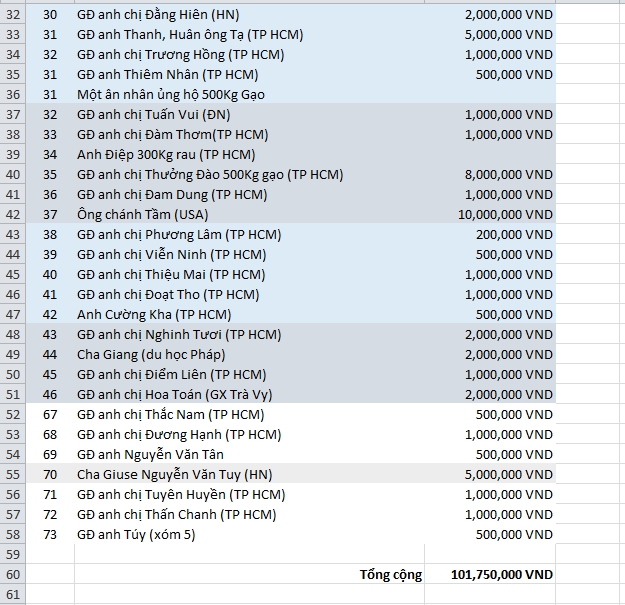Screen dimensions: 625x605
Task: Select cell 'GĐ anh Nguyễn Văn Tân'
Action: (x=250, y=454)
